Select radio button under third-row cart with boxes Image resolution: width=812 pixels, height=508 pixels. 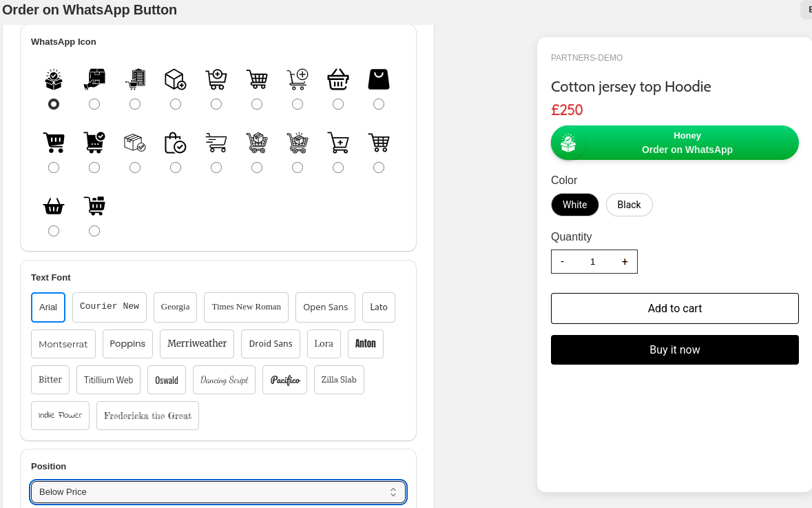coord(94,231)
